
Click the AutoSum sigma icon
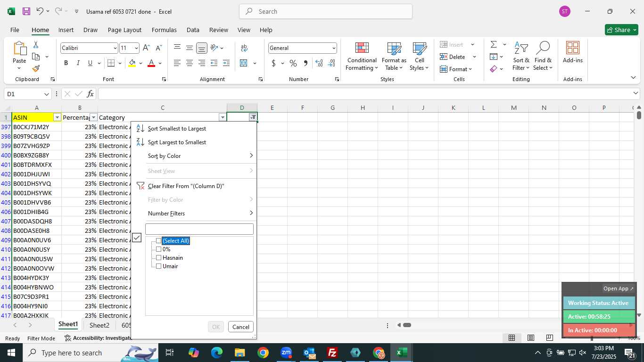[494, 44]
